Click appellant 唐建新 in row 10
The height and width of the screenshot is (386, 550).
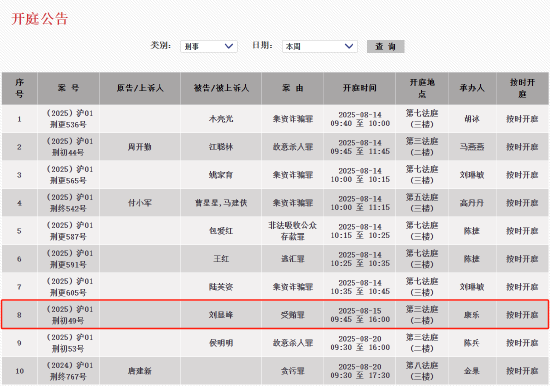[140, 371]
